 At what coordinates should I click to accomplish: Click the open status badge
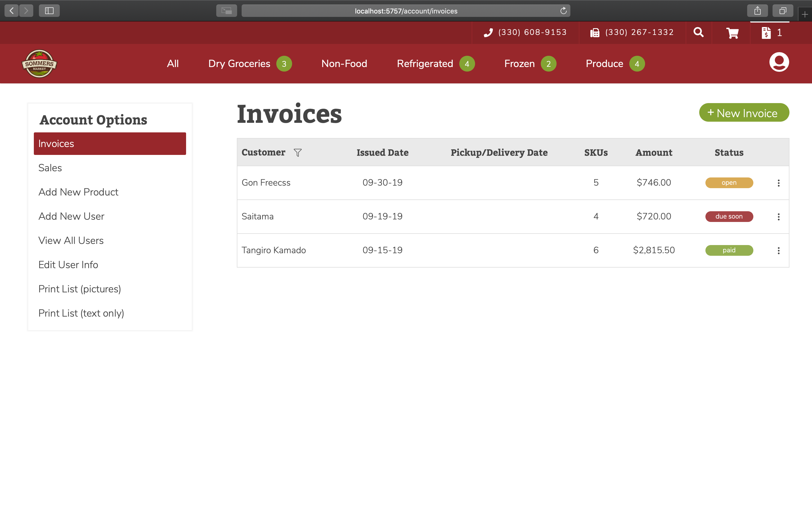[729, 183]
